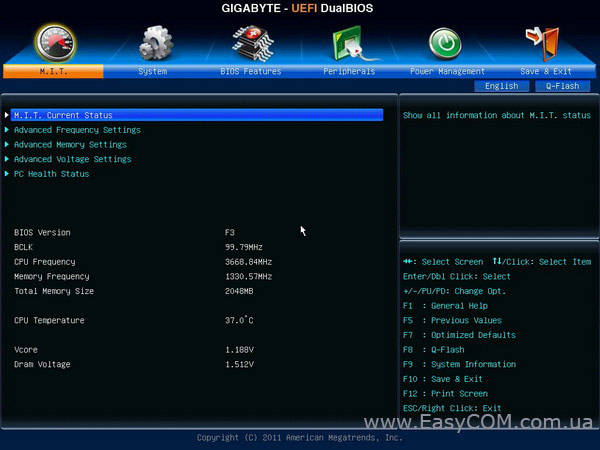The image size is (600, 450).
Task: Click the CPU Frequency value 3668.84MHz
Action: point(248,262)
